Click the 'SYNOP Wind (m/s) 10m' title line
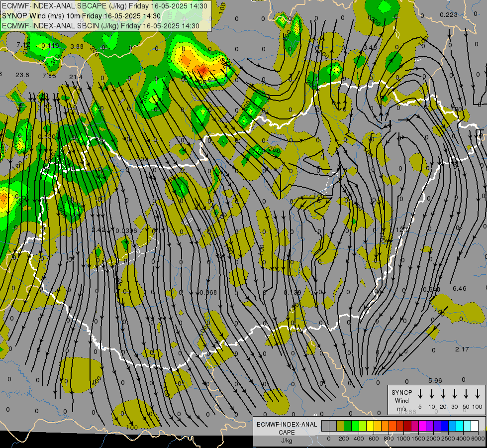487x448 pixels. point(82,16)
